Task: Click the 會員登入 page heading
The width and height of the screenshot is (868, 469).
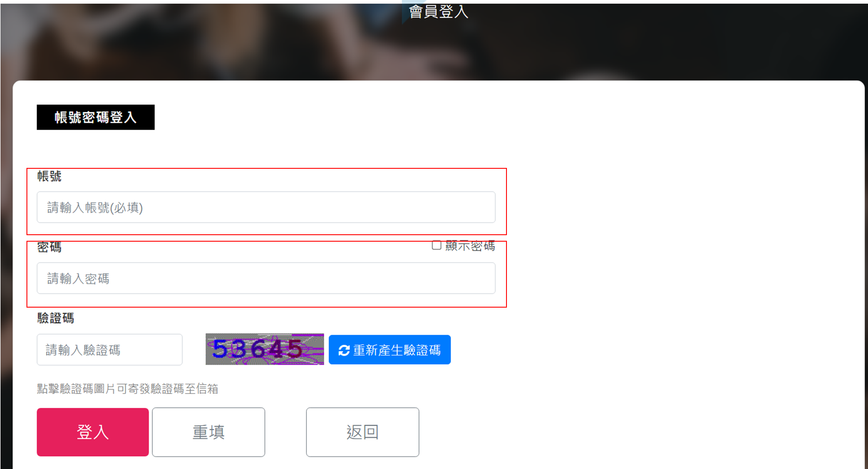Action: (439, 12)
